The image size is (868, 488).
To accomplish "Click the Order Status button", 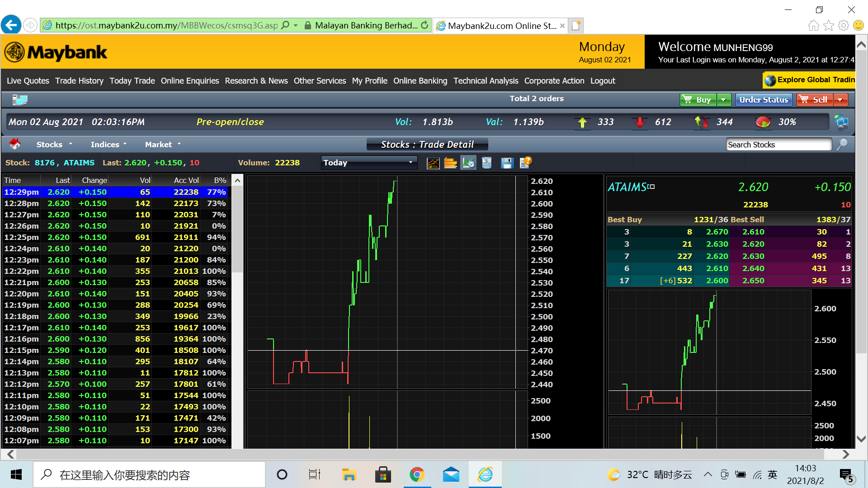I will click(764, 100).
